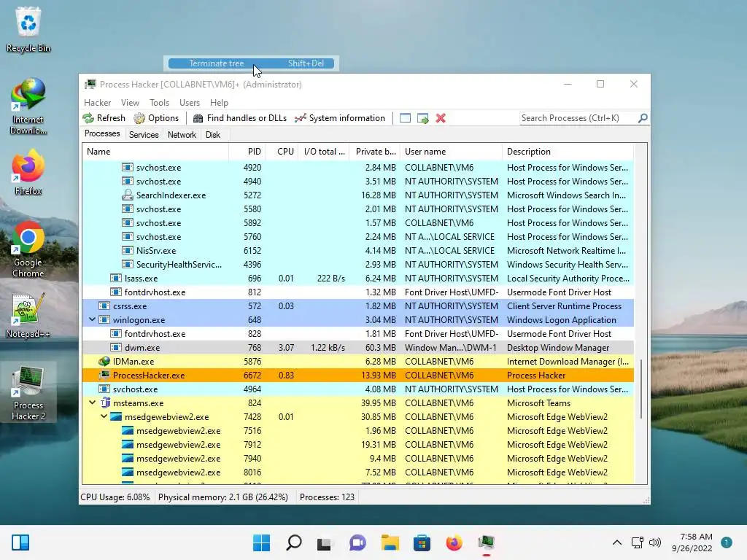Screen dimensions: 747x560
Task: Sort by the PID column header
Action: tap(247, 152)
